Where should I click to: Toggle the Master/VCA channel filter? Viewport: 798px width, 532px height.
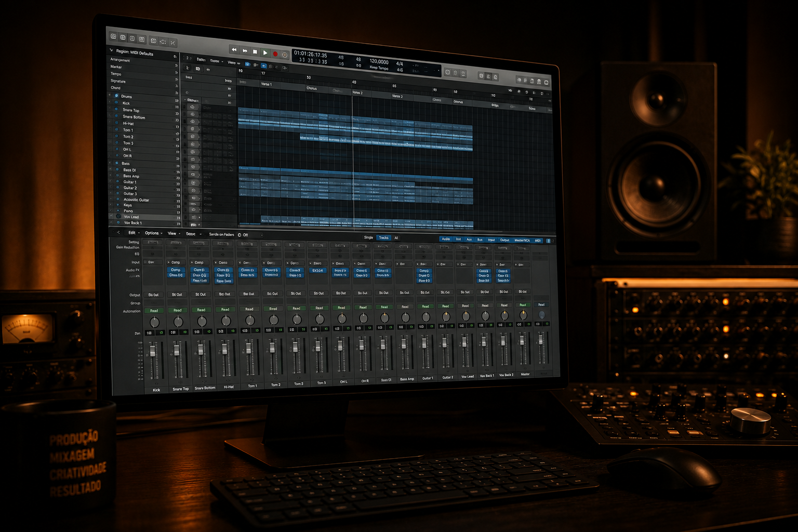click(522, 241)
